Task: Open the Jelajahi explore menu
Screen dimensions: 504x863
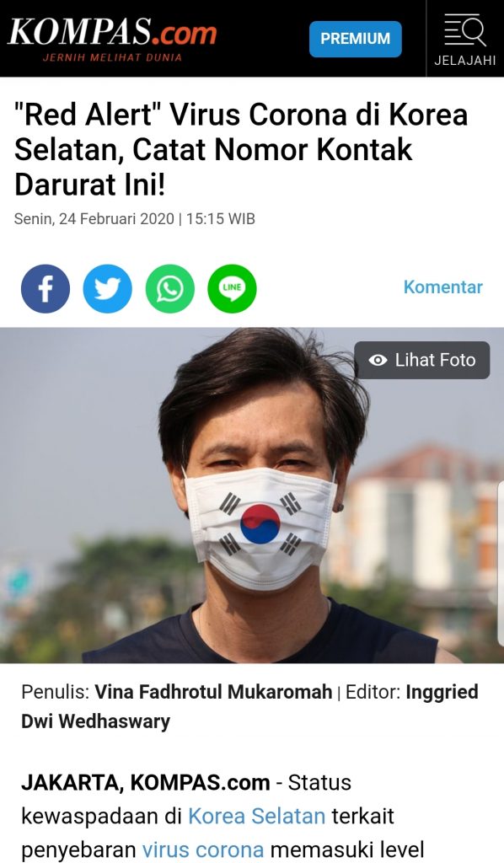Action: (x=465, y=39)
